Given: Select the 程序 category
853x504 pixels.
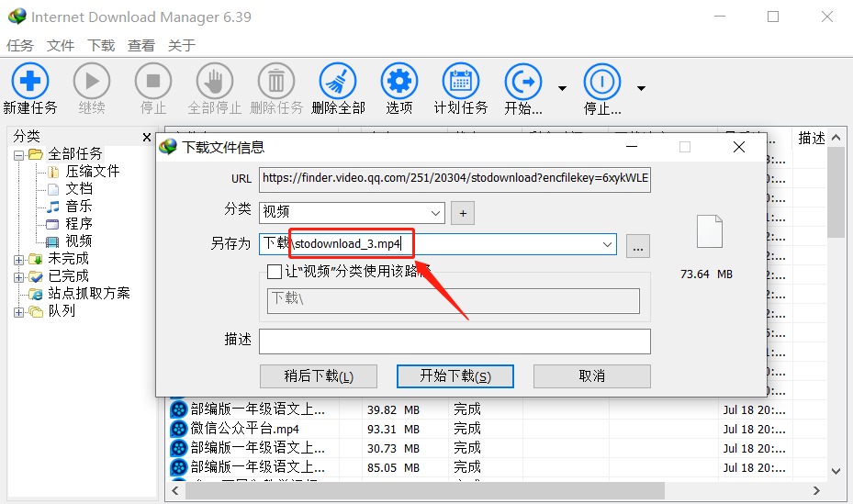Looking at the screenshot, I should tap(79, 223).
